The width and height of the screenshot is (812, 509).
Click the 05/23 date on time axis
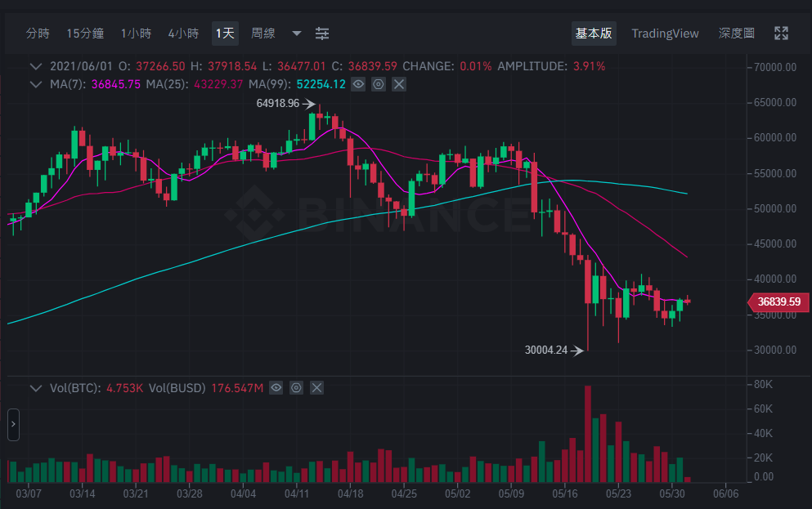pyautogui.click(x=618, y=493)
